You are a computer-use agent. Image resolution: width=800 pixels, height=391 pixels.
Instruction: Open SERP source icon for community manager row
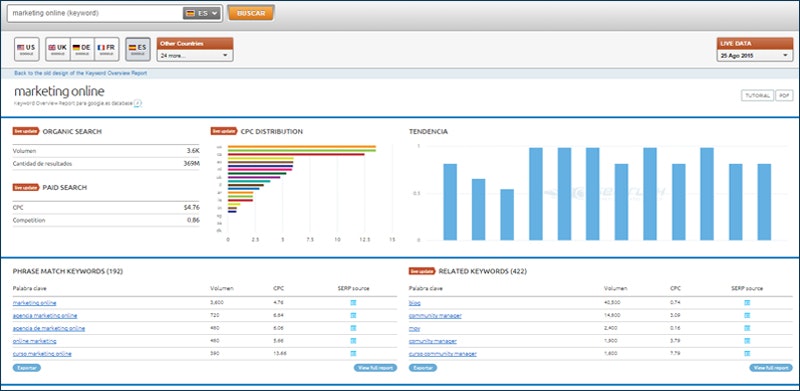(x=747, y=315)
